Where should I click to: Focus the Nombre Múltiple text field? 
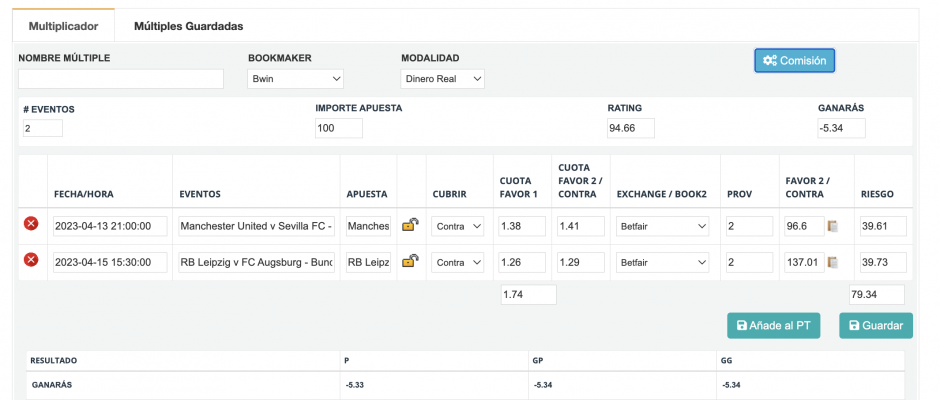[x=121, y=79]
